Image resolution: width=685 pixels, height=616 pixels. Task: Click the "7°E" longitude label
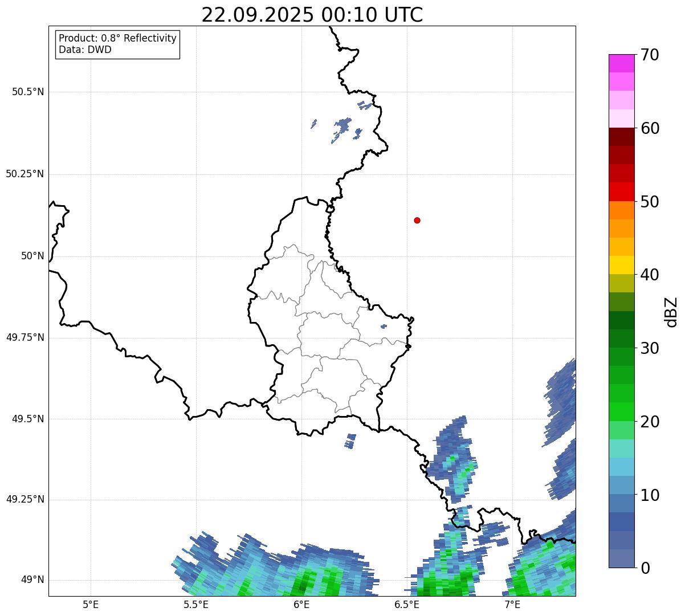click(512, 604)
